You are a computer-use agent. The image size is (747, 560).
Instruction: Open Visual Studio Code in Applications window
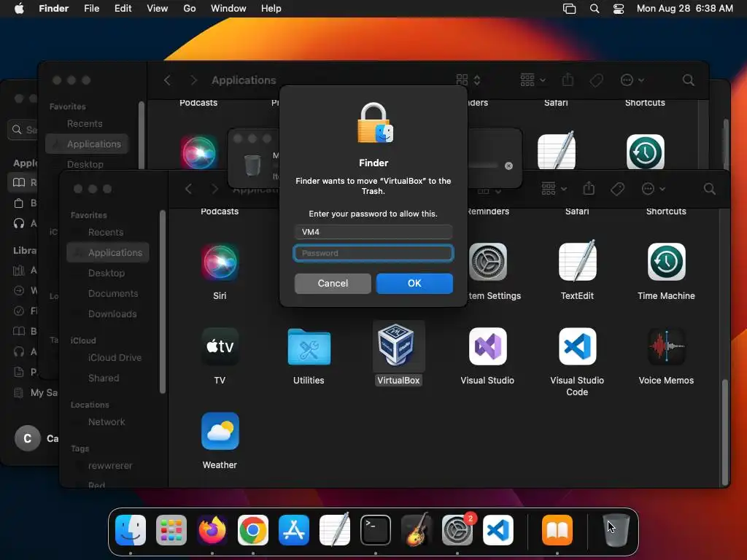577,346
